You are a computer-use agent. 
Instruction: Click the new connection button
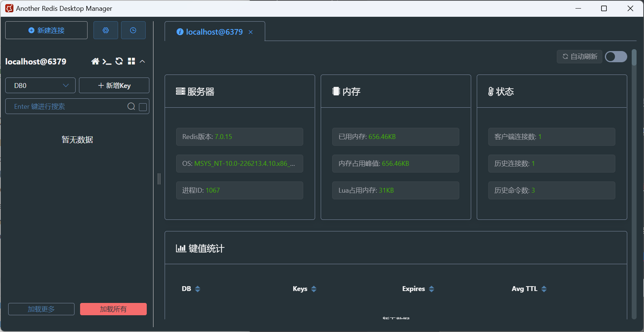[x=46, y=30]
